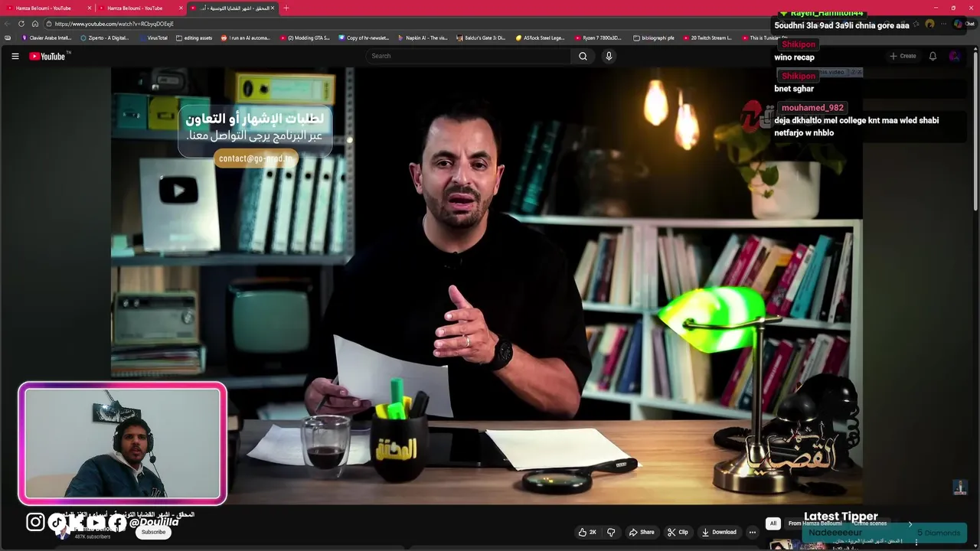The width and height of the screenshot is (980, 551).
Task: Open bibliographi pfe bookmark folder
Action: [x=654, y=37]
